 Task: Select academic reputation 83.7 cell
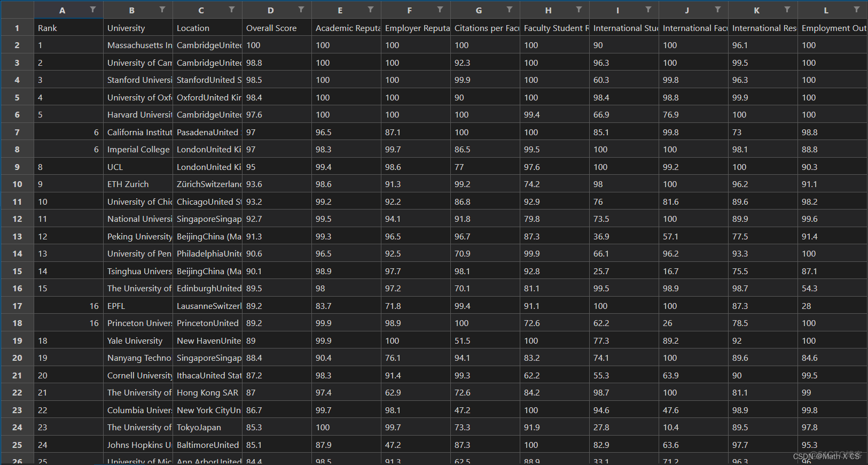point(347,306)
